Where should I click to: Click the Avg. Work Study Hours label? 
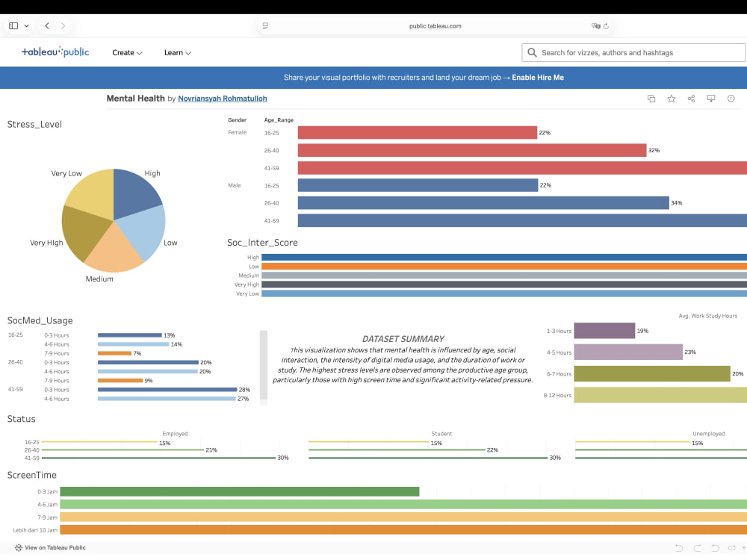707,316
